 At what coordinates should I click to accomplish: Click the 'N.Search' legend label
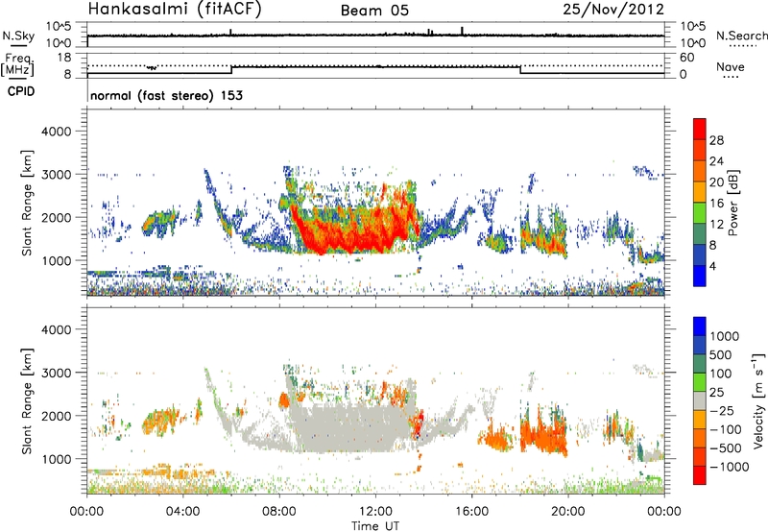tap(742, 36)
